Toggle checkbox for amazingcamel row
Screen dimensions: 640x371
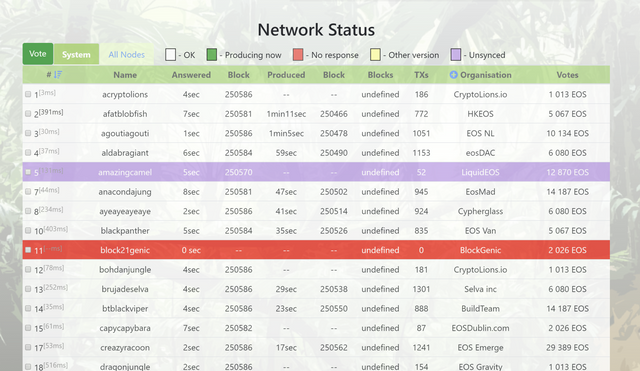(28, 172)
